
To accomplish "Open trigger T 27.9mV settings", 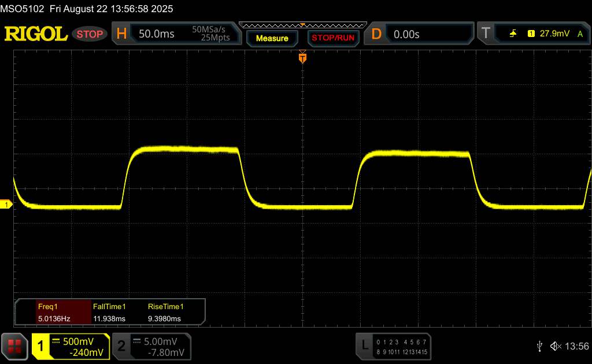I will 532,34.
